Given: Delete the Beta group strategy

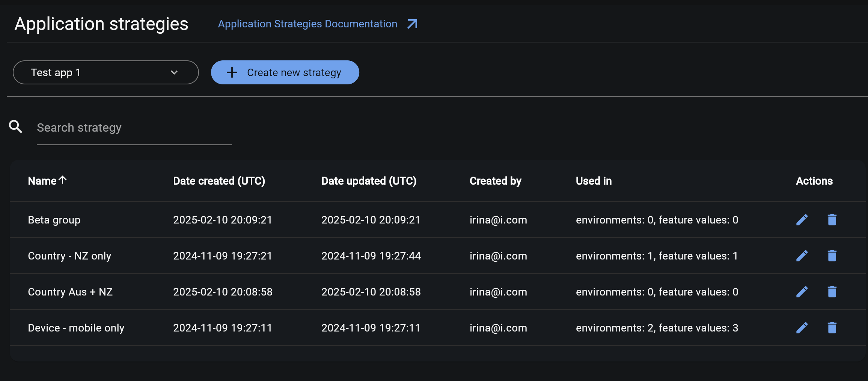Looking at the screenshot, I should (832, 220).
